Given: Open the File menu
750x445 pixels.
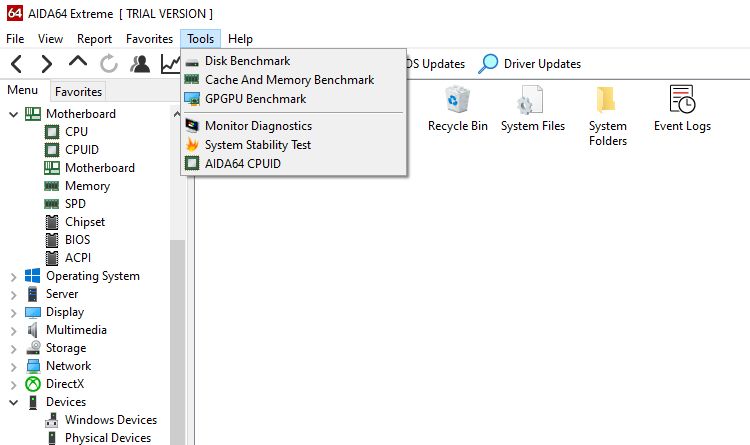Looking at the screenshot, I should pyautogui.click(x=15, y=39).
